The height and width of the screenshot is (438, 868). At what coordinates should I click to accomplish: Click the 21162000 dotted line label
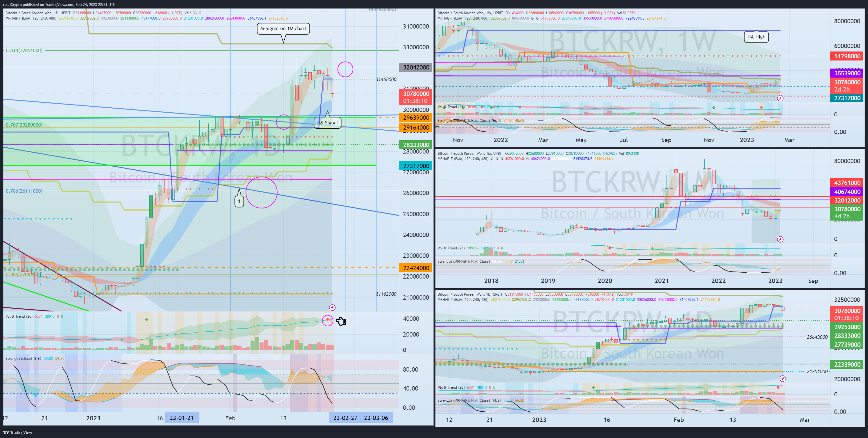pyautogui.click(x=386, y=294)
